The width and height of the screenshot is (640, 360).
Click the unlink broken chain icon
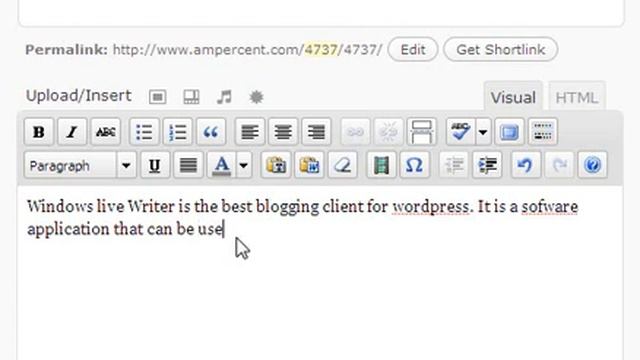(x=389, y=132)
